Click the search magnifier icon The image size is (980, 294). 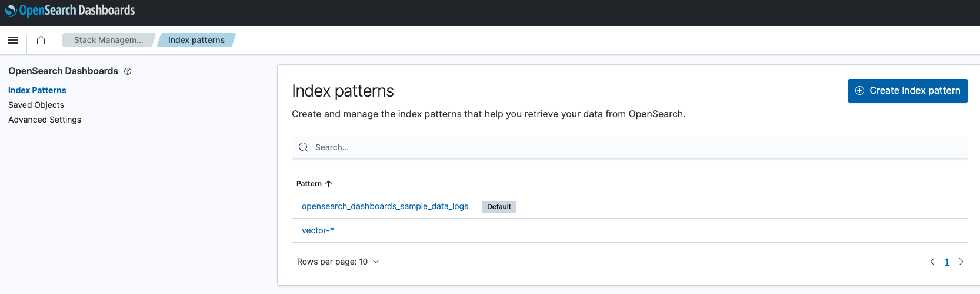pyautogui.click(x=304, y=147)
